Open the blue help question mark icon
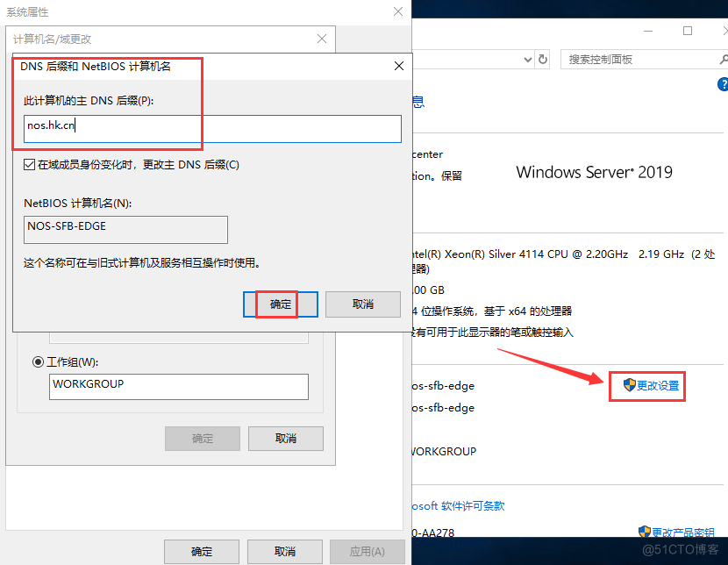The height and width of the screenshot is (565, 728). (x=723, y=84)
